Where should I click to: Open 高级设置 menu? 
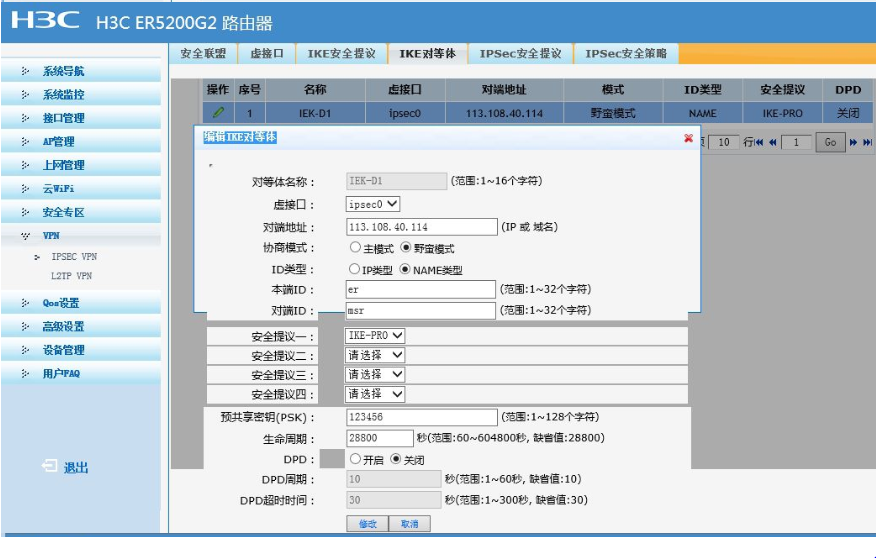pyautogui.click(x=64, y=327)
